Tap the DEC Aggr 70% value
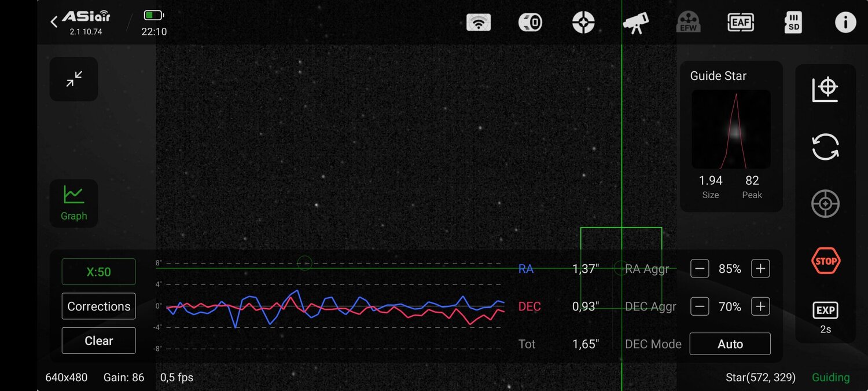The height and width of the screenshot is (391, 868). tap(730, 306)
